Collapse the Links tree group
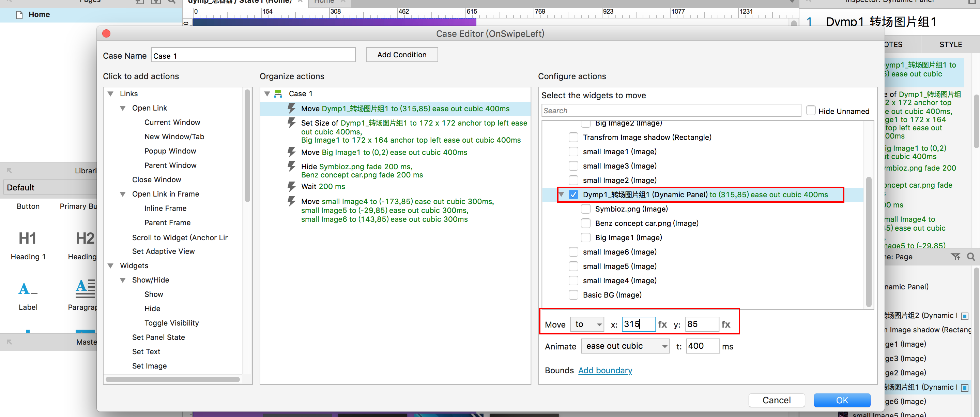This screenshot has width=980, height=417. 111,94
